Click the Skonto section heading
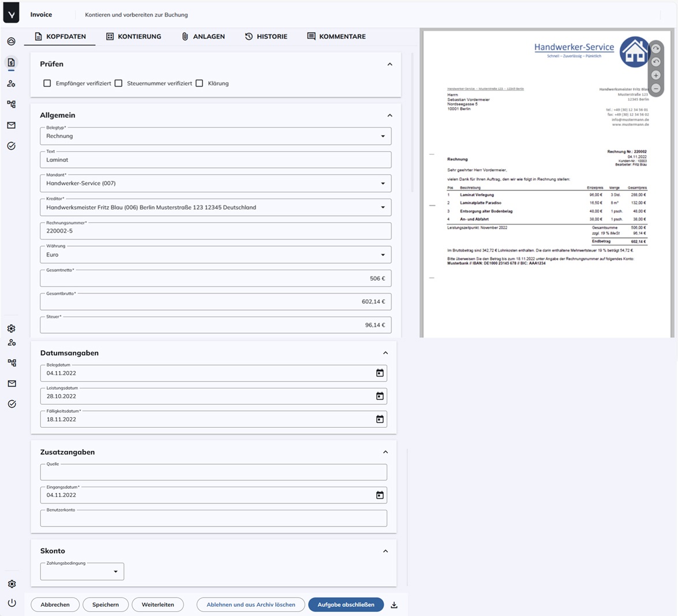The width and height of the screenshot is (678, 616). 53,551
